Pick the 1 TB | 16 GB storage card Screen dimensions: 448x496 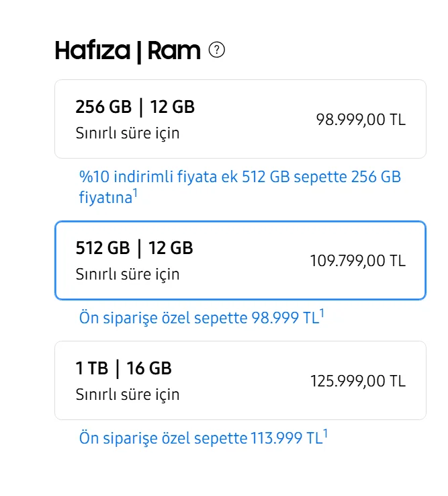pyautogui.click(x=240, y=380)
